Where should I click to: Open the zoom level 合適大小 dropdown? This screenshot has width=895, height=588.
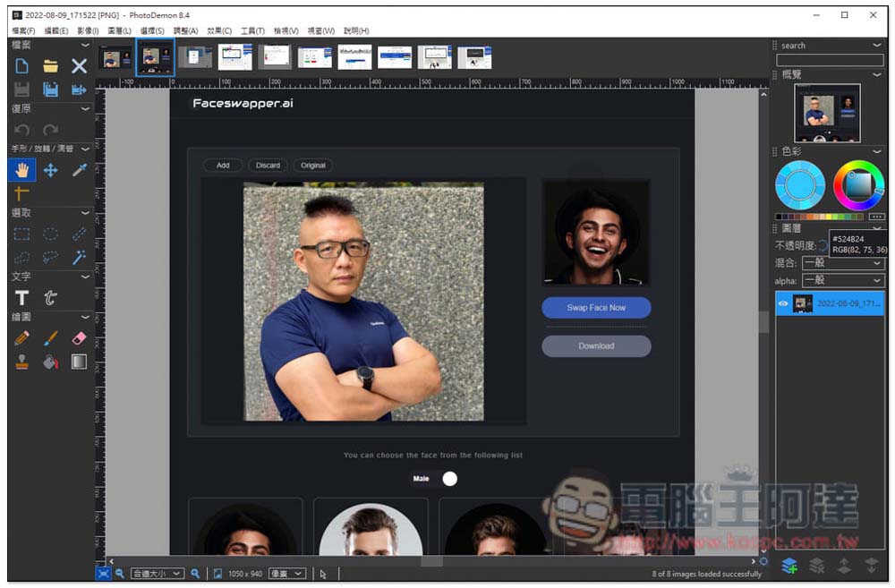click(x=157, y=573)
